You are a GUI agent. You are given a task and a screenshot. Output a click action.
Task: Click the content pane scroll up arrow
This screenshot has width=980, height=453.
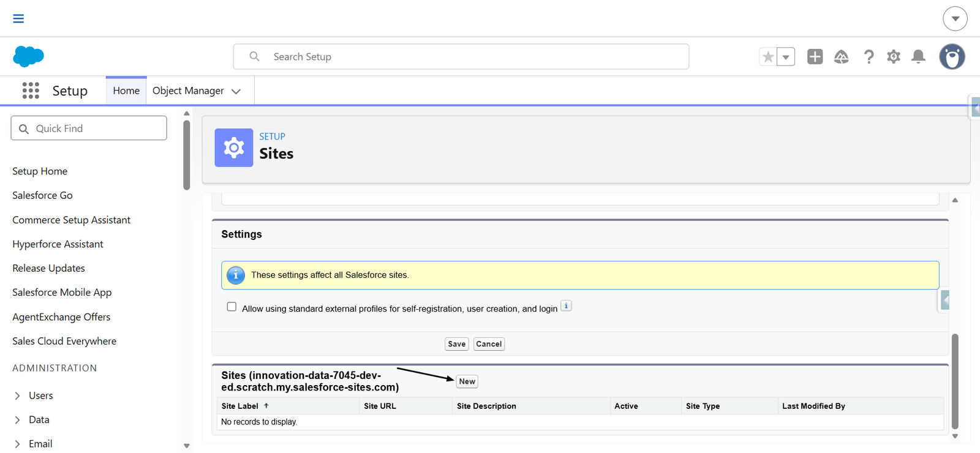(955, 200)
